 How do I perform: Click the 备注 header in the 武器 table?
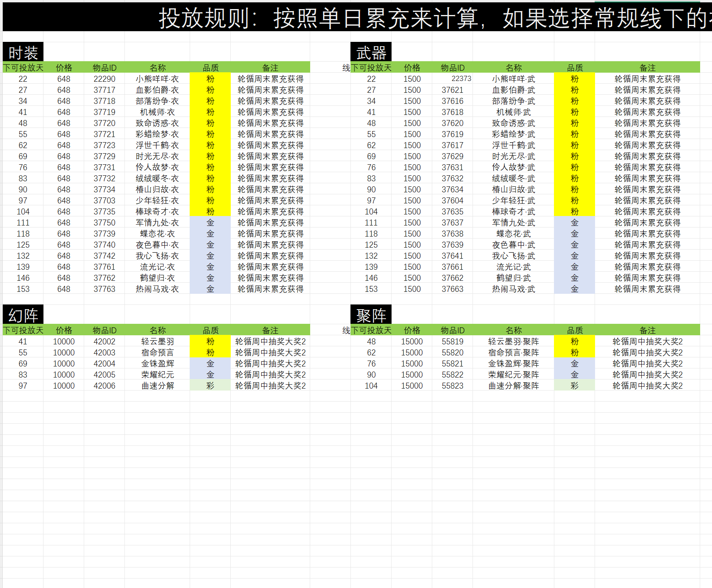tap(647, 68)
